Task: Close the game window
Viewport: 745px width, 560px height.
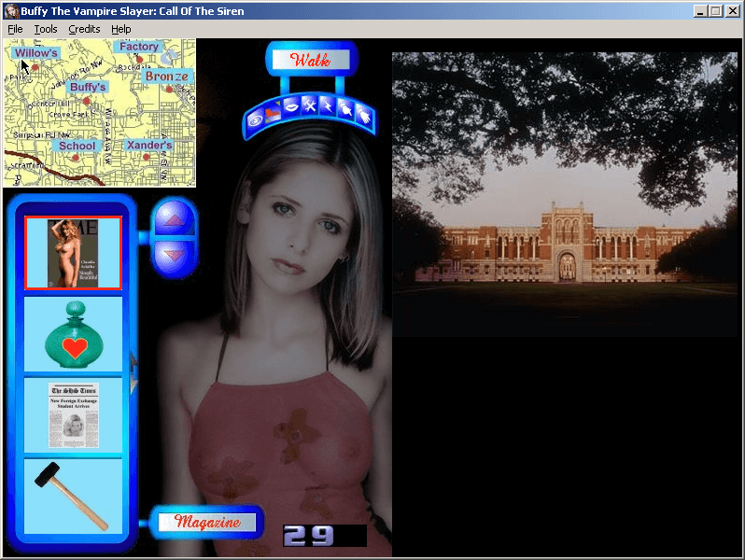Action: point(732,11)
